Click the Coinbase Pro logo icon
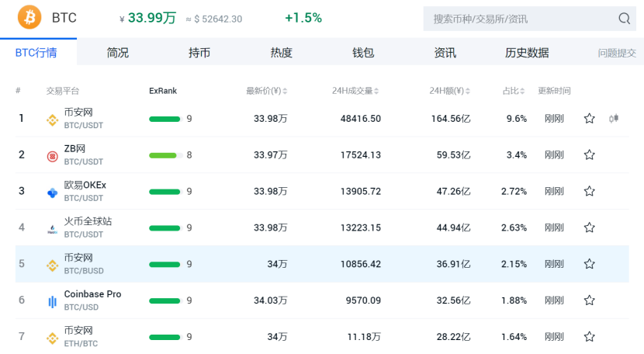Viewport: 644px width, 354px height. coord(53,300)
